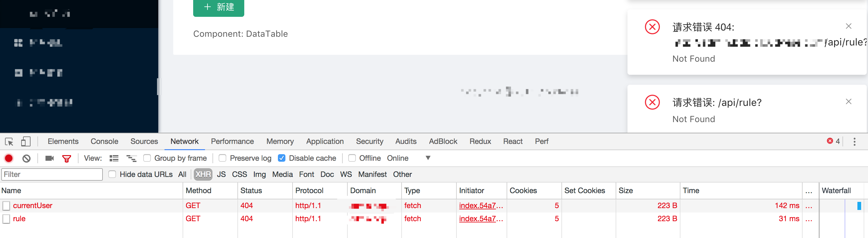Sort by the Status column header

point(265,191)
